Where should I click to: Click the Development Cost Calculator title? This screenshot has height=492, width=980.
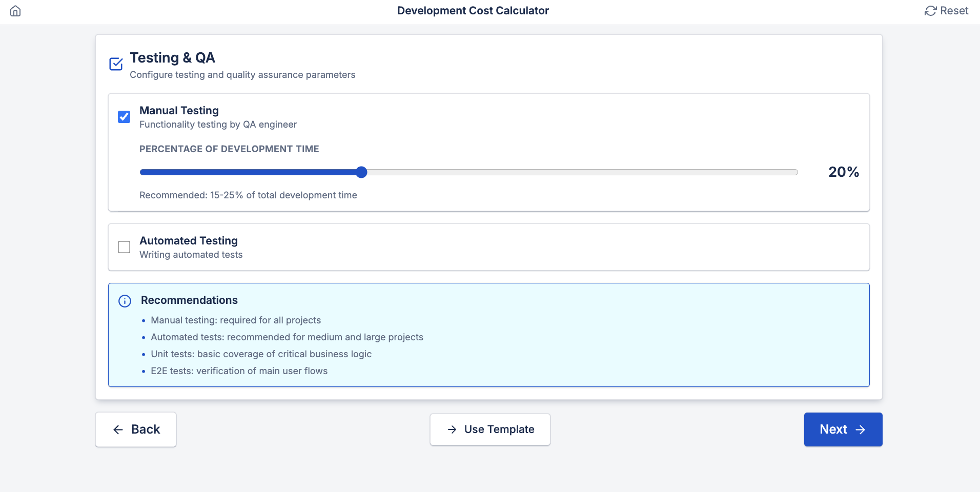pos(473,10)
